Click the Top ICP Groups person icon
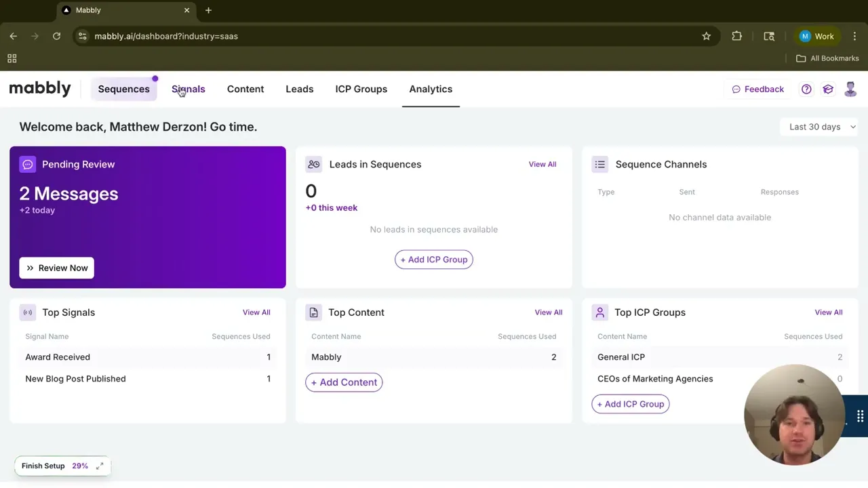The width and height of the screenshot is (868, 488). pyautogui.click(x=599, y=312)
